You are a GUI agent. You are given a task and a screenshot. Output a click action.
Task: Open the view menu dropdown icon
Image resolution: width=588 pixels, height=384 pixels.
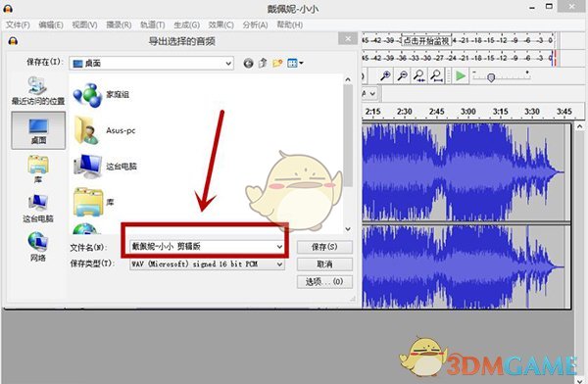(295, 63)
